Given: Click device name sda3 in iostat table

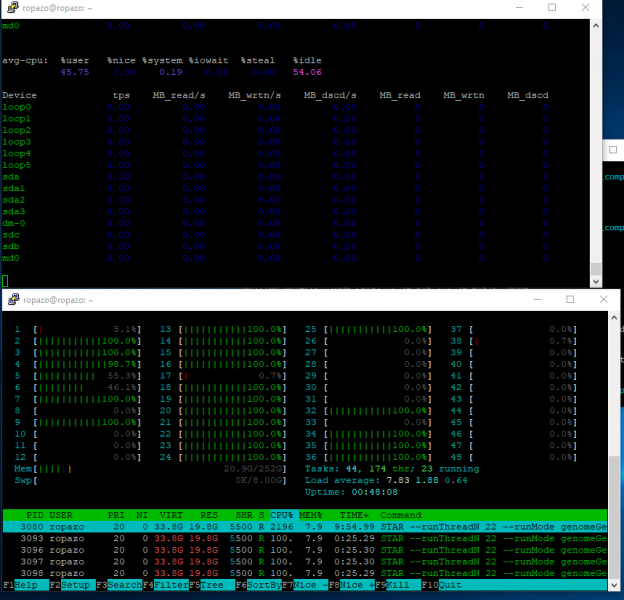Looking at the screenshot, I should (x=14, y=212).
